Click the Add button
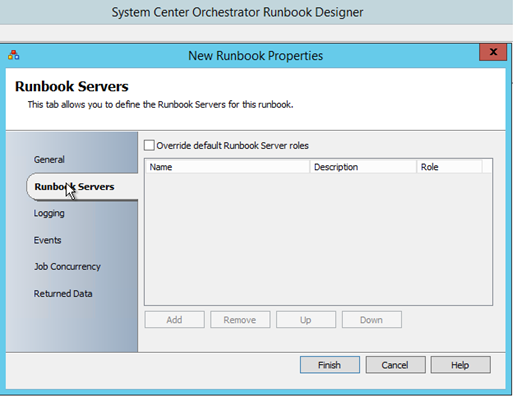 coord(174,320)
